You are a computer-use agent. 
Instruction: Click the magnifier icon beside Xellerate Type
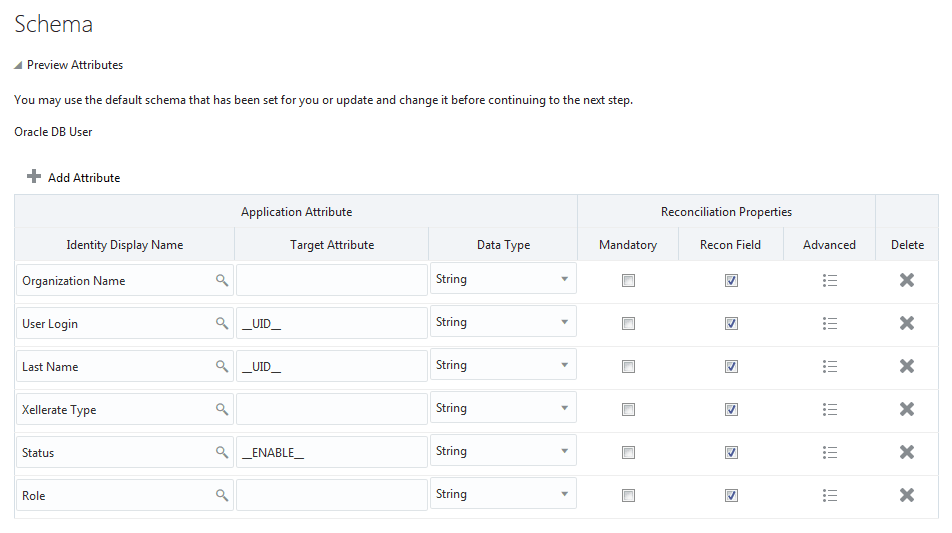click(222, 410)
